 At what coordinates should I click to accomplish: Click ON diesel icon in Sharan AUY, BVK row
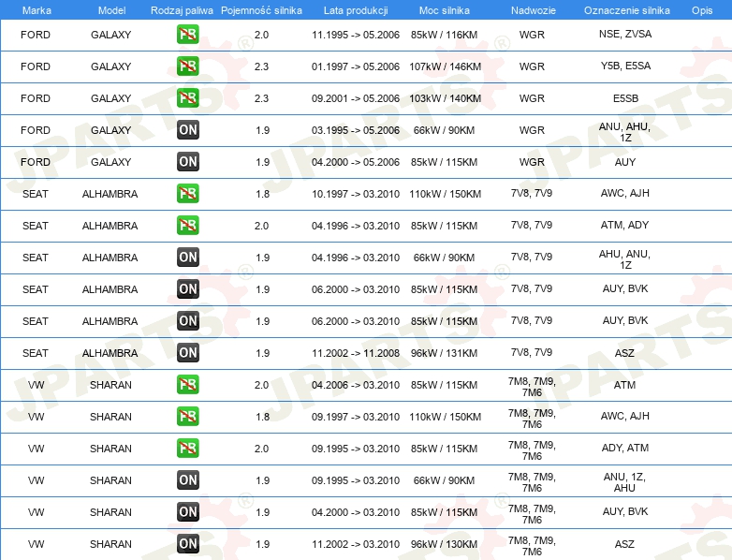[x=187, y=512]
